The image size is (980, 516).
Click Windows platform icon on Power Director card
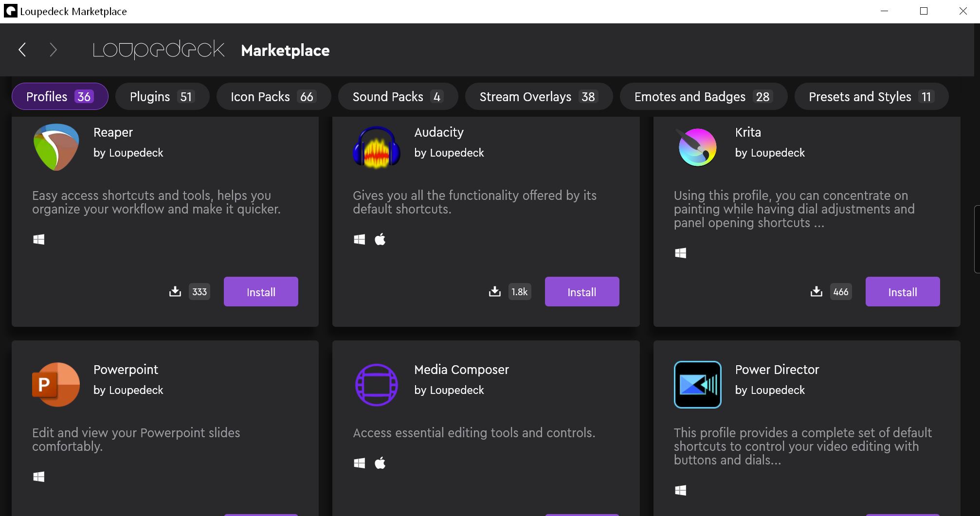tap(681, 490)
